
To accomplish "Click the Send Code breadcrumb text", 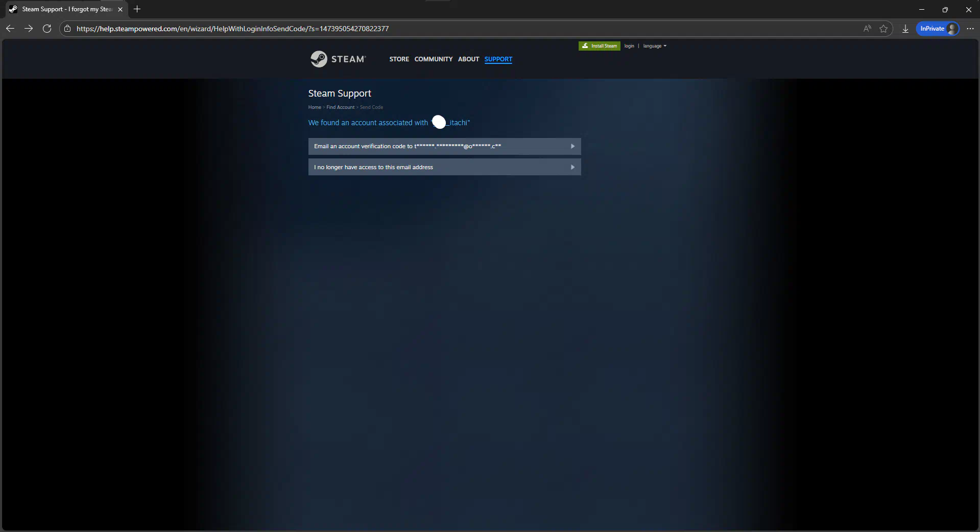I will 372,107.
